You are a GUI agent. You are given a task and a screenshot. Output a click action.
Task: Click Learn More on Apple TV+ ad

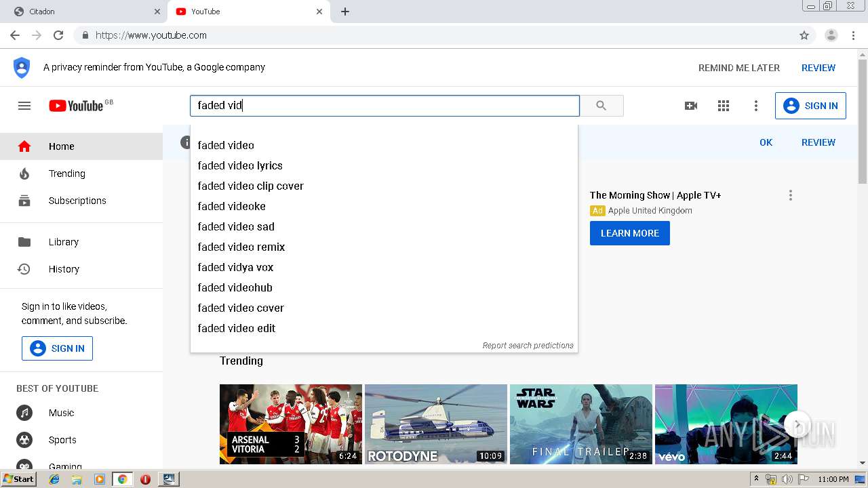click(x=630, y=233)
